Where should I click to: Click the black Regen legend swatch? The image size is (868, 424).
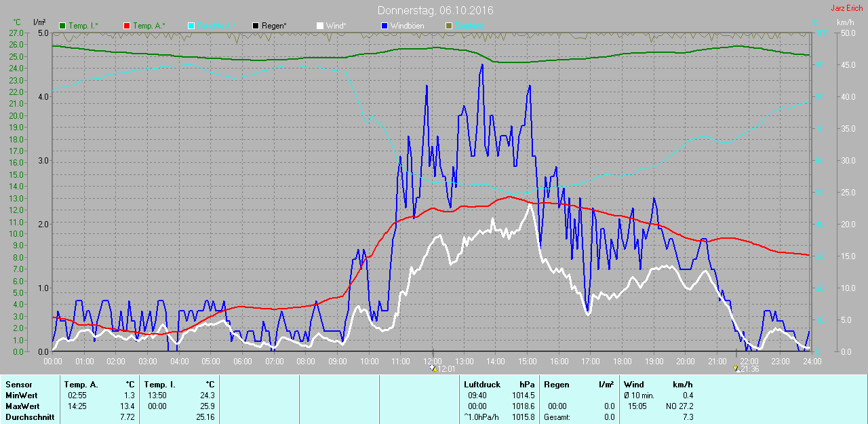[256, 26]
